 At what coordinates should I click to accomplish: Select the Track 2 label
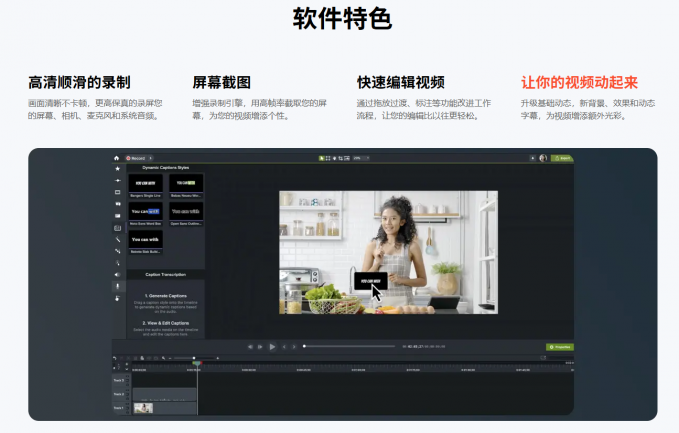pos(118,394)
